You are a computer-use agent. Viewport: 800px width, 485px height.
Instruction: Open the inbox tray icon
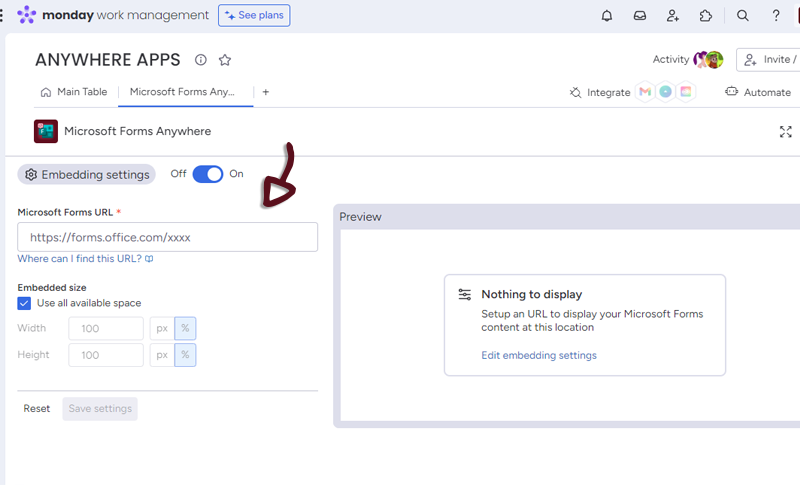(640, 16)
